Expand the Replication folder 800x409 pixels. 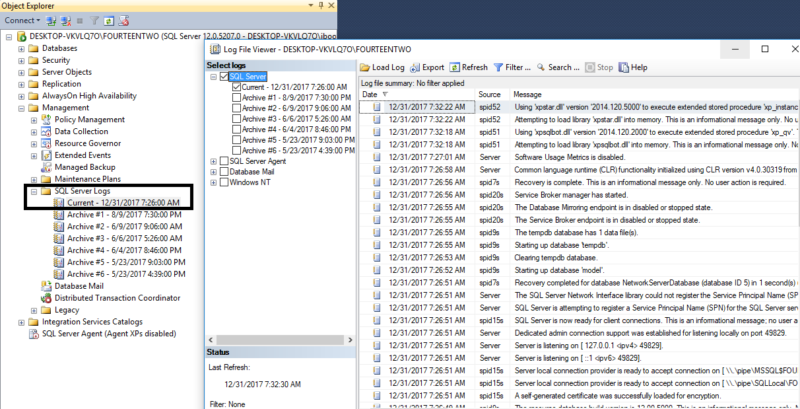pyautogui.click(x=21, y=84)
